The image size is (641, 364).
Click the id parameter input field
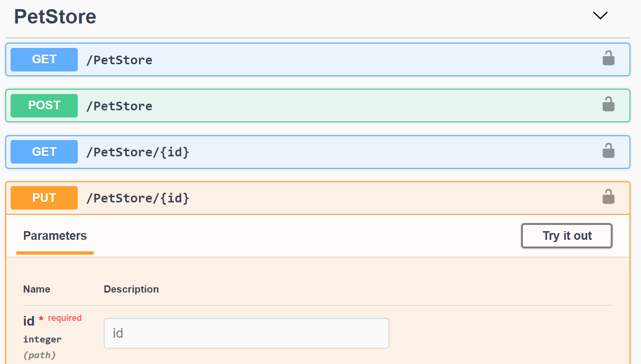[246, 333]
